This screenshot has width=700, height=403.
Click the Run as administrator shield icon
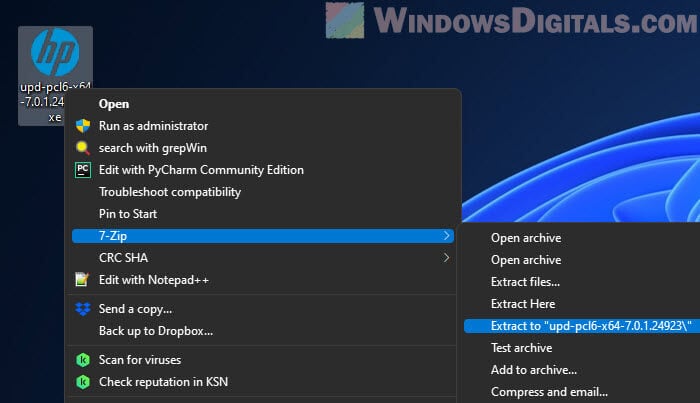(x=83, y=126)
